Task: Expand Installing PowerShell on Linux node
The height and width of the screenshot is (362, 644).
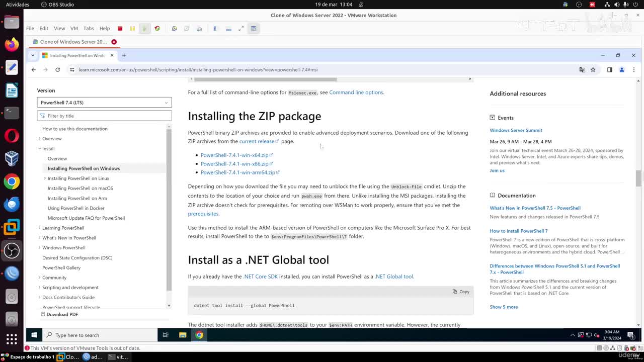Action: click(x=45, y=178)
